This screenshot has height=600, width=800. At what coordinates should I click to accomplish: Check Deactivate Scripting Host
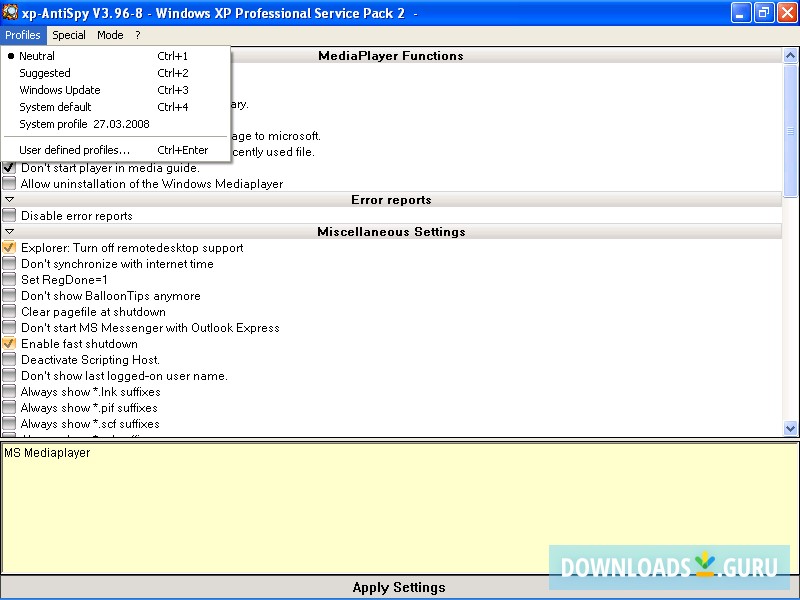pyautogui.click(x=9, y=359)
